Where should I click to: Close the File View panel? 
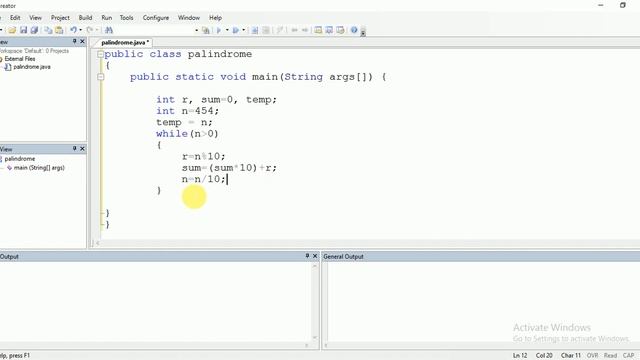82,41
